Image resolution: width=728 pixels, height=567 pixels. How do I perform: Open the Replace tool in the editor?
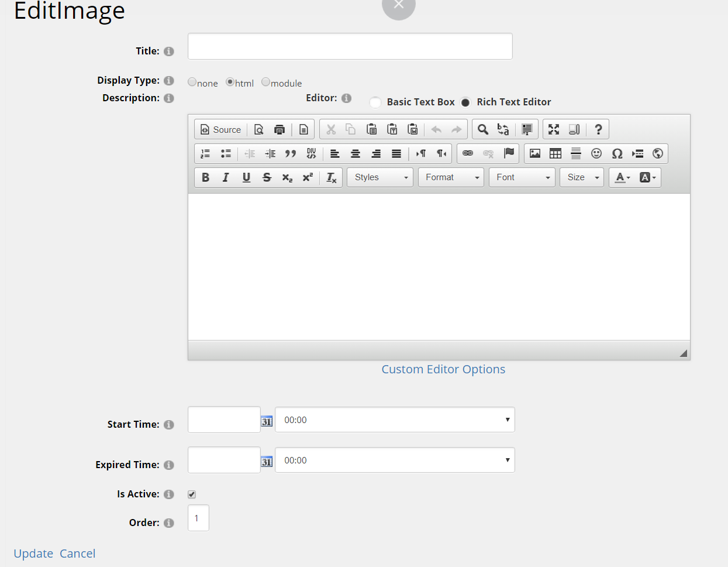point(503,129)
